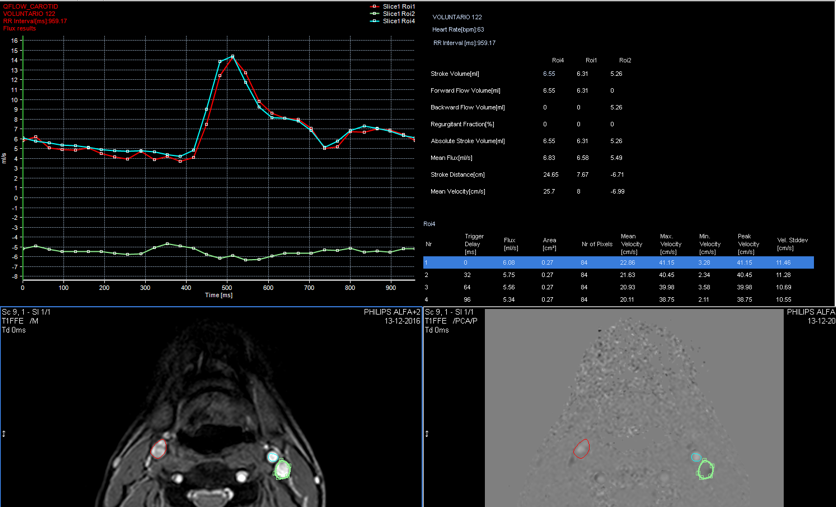
Task: Click the Flux value 6.08 in the selected row
Action: pos(509,262)
